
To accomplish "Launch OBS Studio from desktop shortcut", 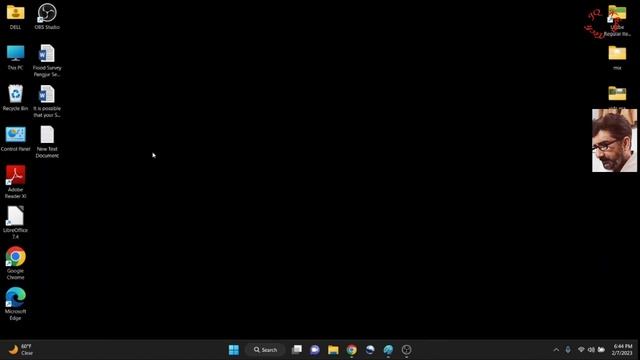I will point(47,16).
